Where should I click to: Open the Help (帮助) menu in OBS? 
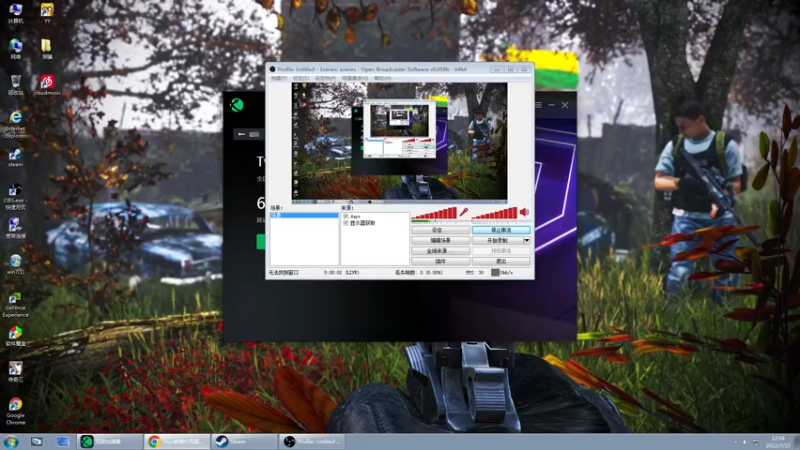point(382,78)
